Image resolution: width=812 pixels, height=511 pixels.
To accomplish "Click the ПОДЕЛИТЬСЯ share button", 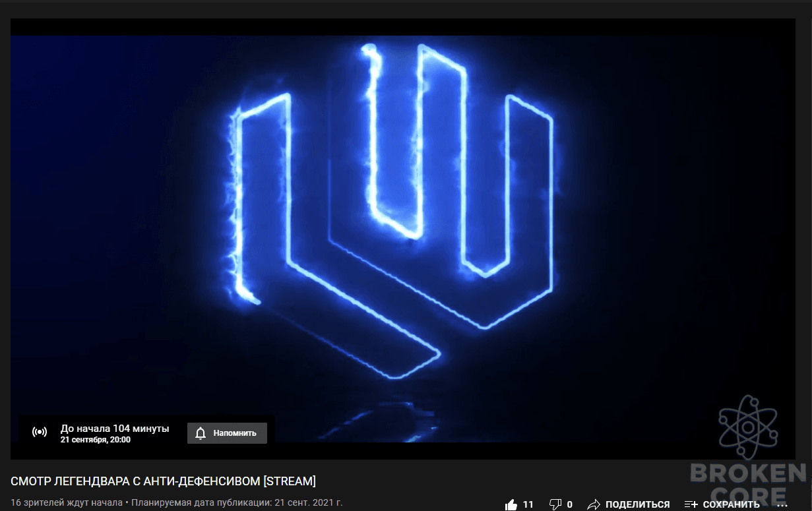I will pos(629,504).
